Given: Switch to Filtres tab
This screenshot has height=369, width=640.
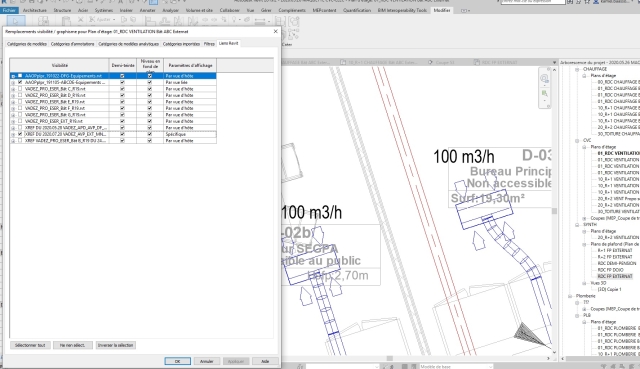Looking at the screenshot, I should [x=209, y=44].
